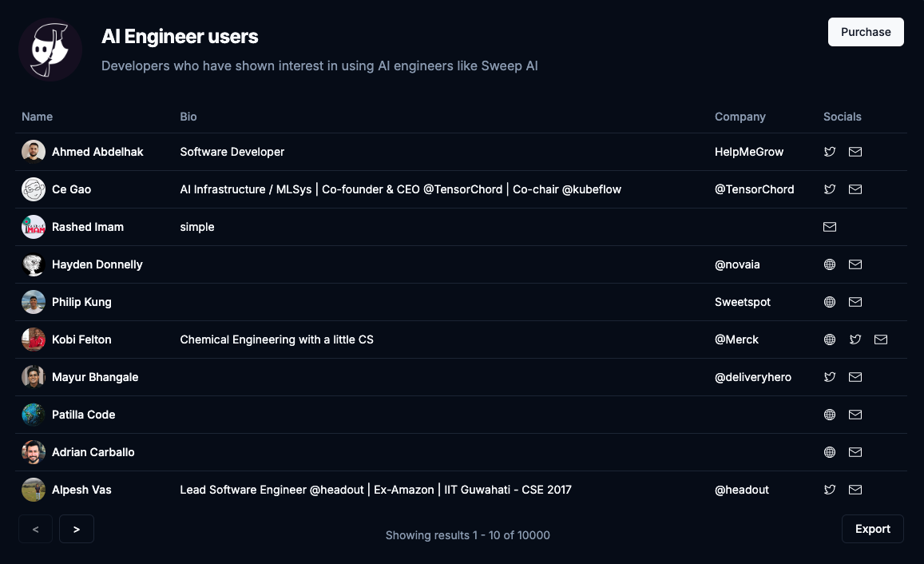Click Ahmed Abdelhak's avatar photo
Screen dimensions: 924x564
[34, 152]
